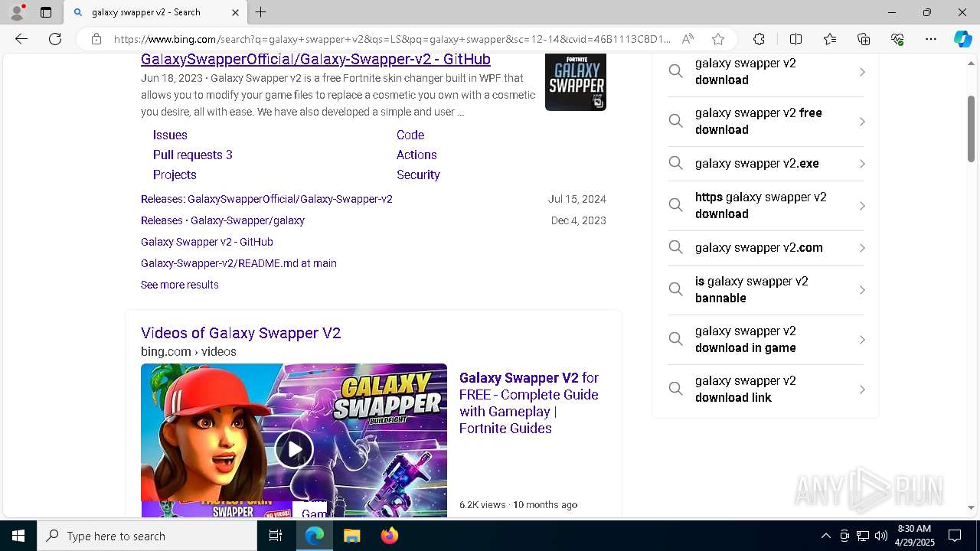980x551 pixels.
Task: Add this page to favorites star
Action: click(717, 39)
